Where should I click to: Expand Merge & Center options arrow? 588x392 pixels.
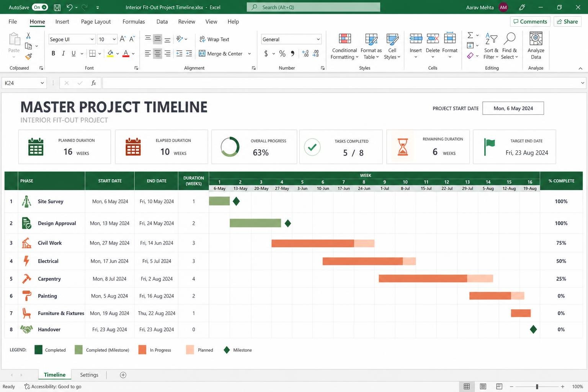[249, 54]
